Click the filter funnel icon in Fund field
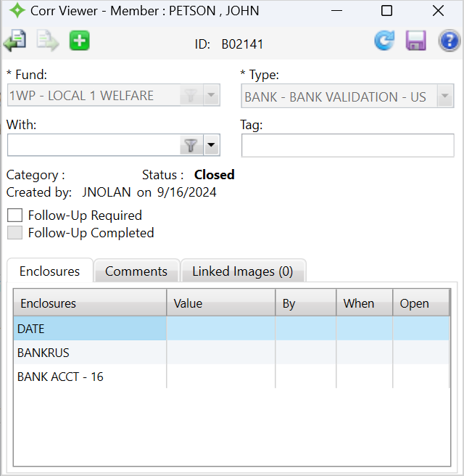The width and height of the screenshot is (464, 476). coord(191,95)
